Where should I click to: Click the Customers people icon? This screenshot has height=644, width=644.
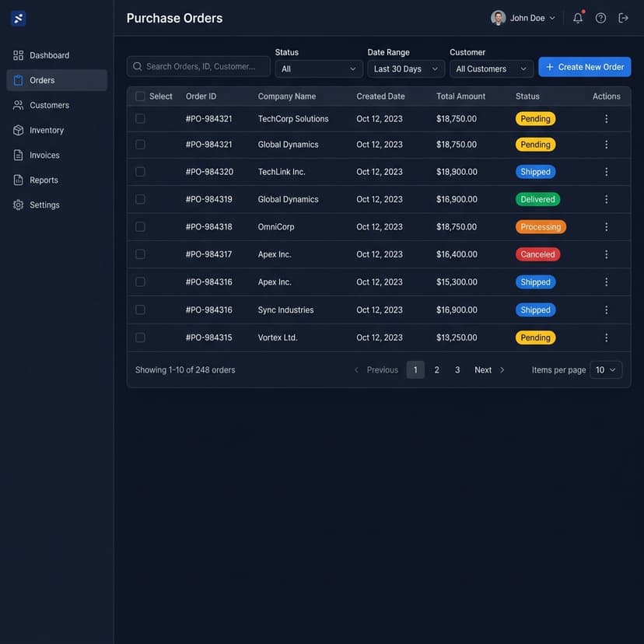[18, 105]
